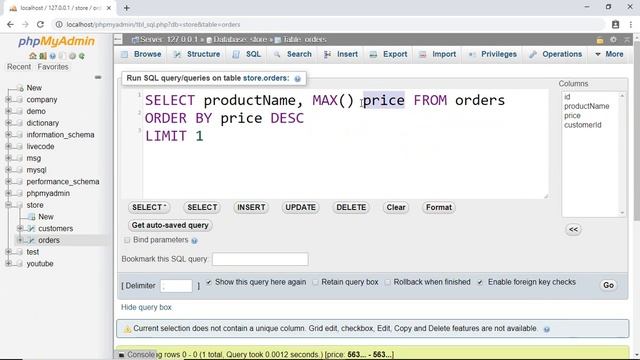The image size is (640, 360).
Task: Uncheck Show this query here again
Action: coord(209,282)
